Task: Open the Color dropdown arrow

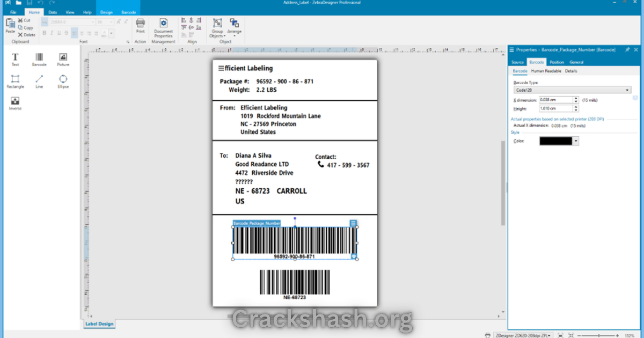Action: [x=576, y=141]
